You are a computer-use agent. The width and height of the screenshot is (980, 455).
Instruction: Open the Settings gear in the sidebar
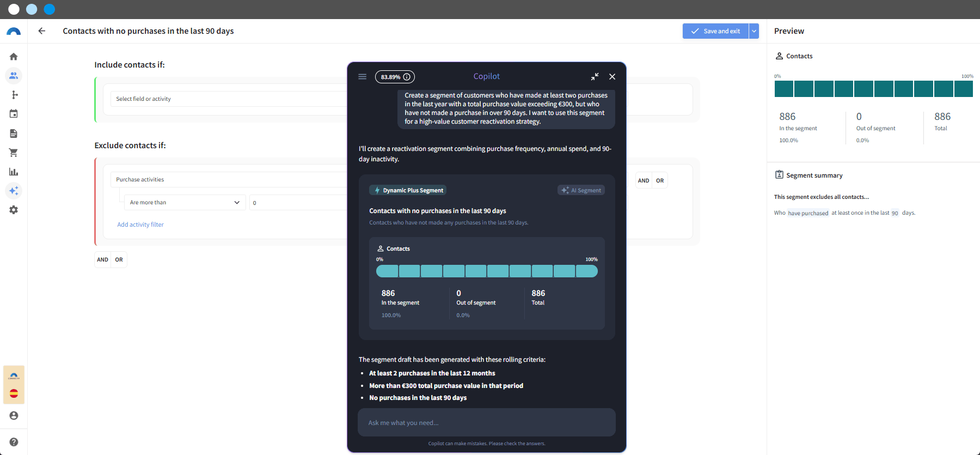click(x=14, y=210)
